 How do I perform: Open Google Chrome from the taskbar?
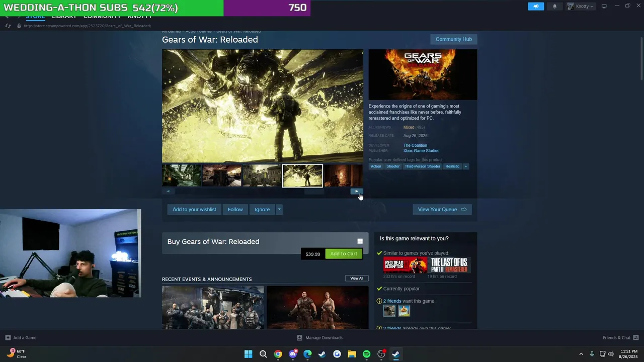[278, 354]
